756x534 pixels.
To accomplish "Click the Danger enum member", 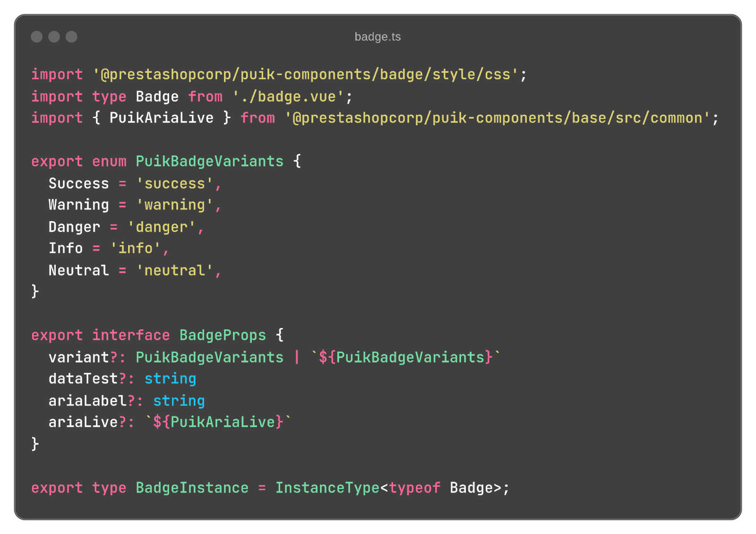I will (x=75, y=227).
